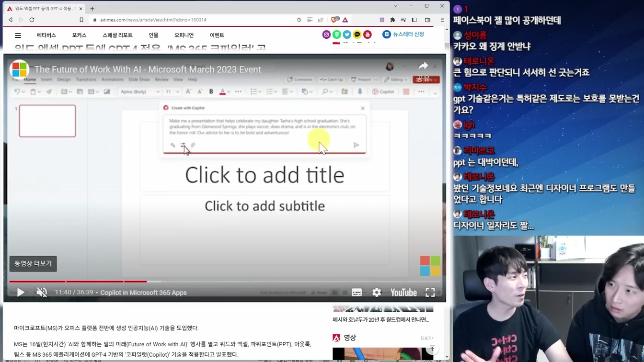This screenshot has width=644, height=362.
Task: Reload the aitimes.com page
Action: pyautogui.click(x=32, y=20)
